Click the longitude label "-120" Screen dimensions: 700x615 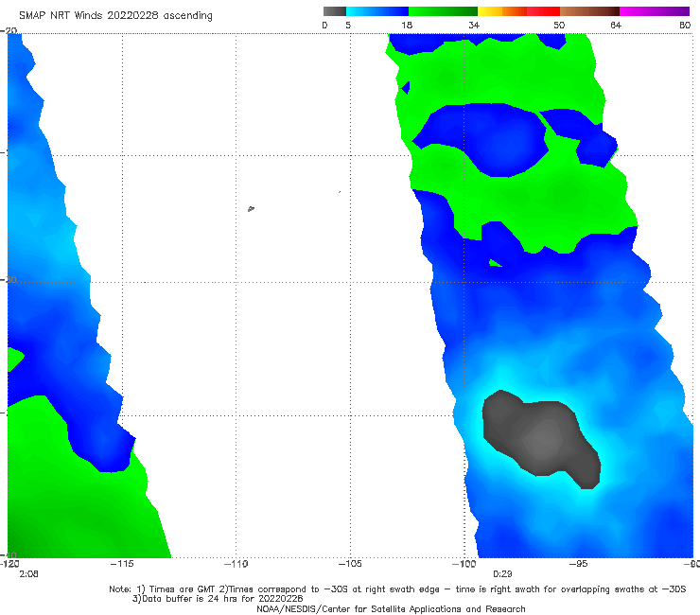point(9,564)
